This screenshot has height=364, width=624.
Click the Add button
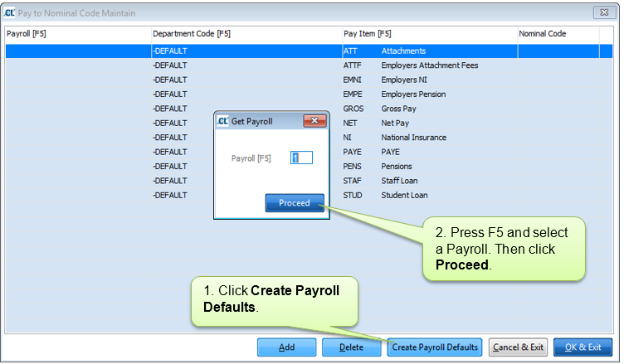(x=286, y=347)
